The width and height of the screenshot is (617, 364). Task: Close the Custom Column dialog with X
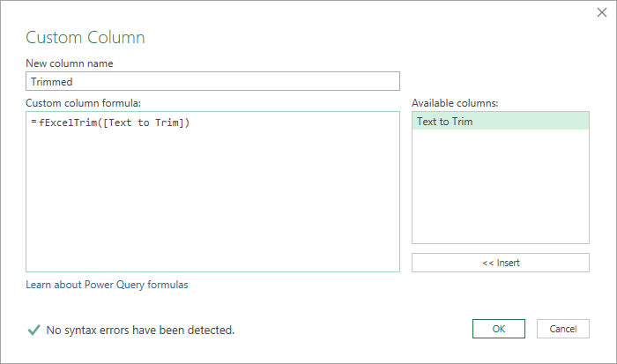(x=602, y=12)
